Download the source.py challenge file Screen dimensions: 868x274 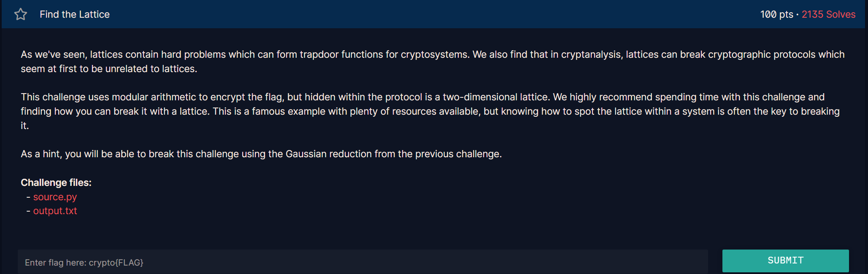55,197
